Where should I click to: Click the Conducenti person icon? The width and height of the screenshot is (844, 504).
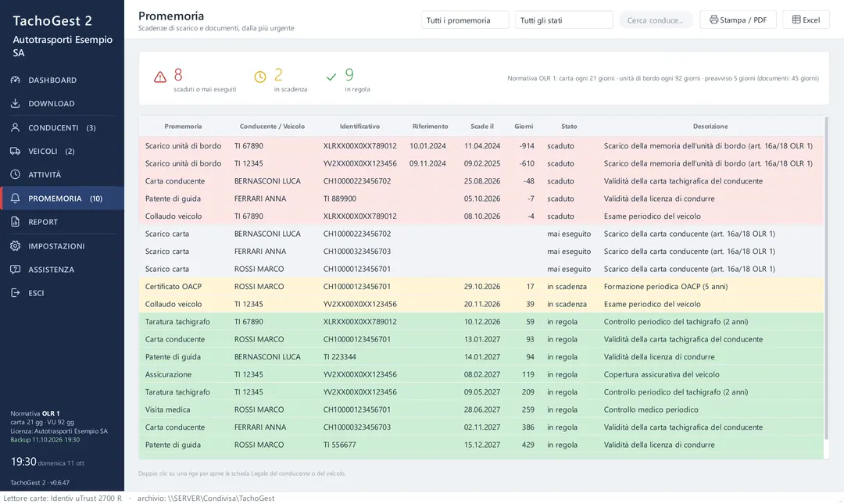pyautogui.click(x=15, y=127)
